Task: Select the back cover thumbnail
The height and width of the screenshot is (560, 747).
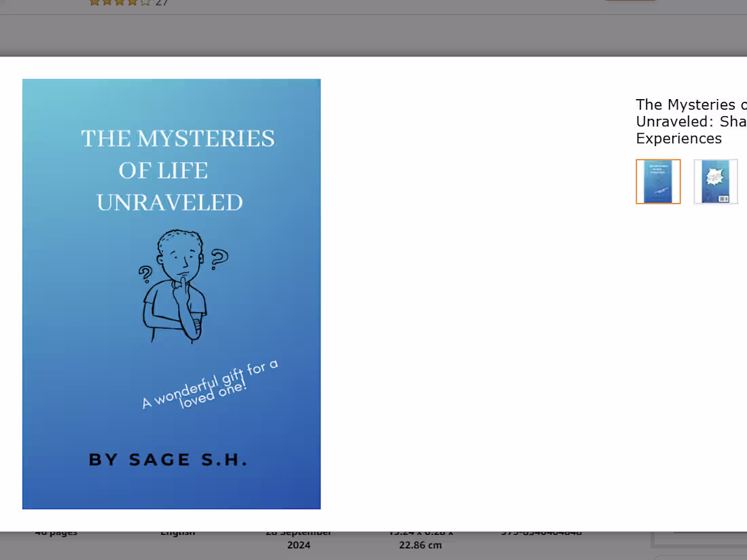Action: click(715, 181)
